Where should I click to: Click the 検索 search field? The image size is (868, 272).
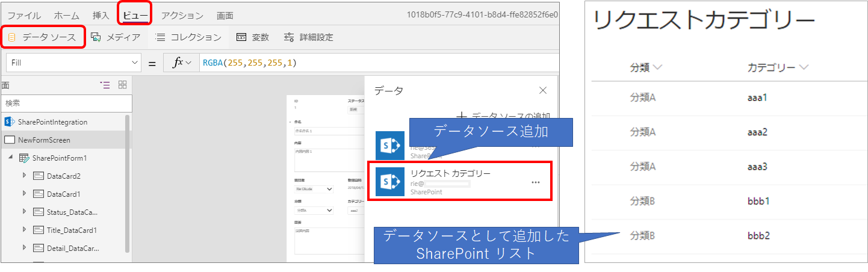tap(63, 103)
